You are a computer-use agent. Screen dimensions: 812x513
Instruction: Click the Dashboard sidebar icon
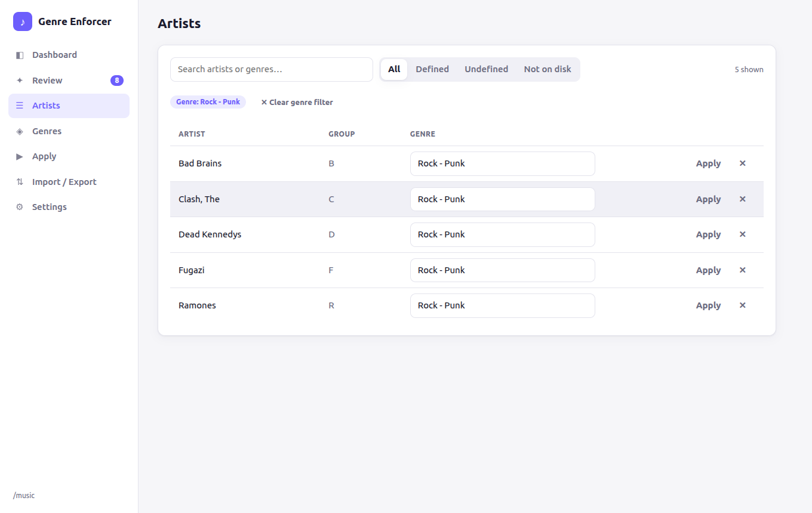[20, 55]
